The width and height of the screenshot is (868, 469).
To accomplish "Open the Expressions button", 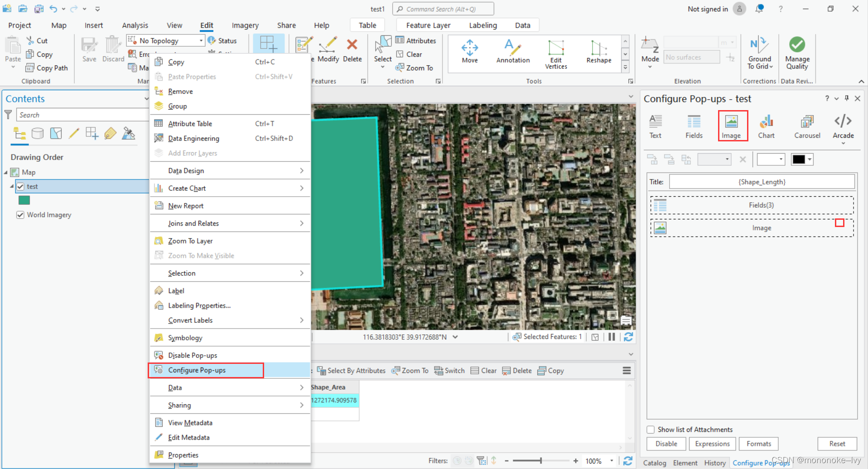I will 712,444.
